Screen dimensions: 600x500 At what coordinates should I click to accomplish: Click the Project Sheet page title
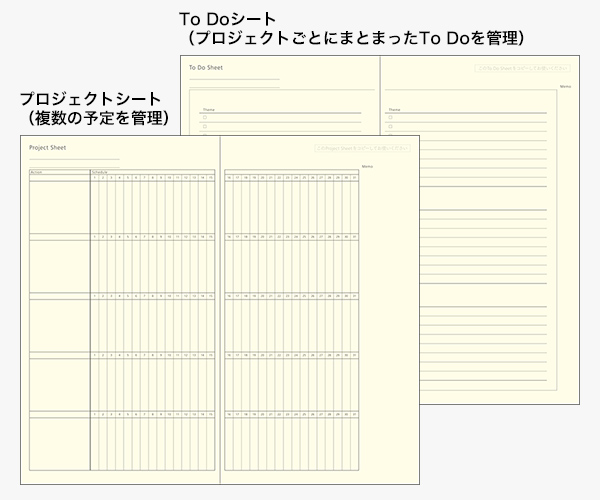point(46,146)
